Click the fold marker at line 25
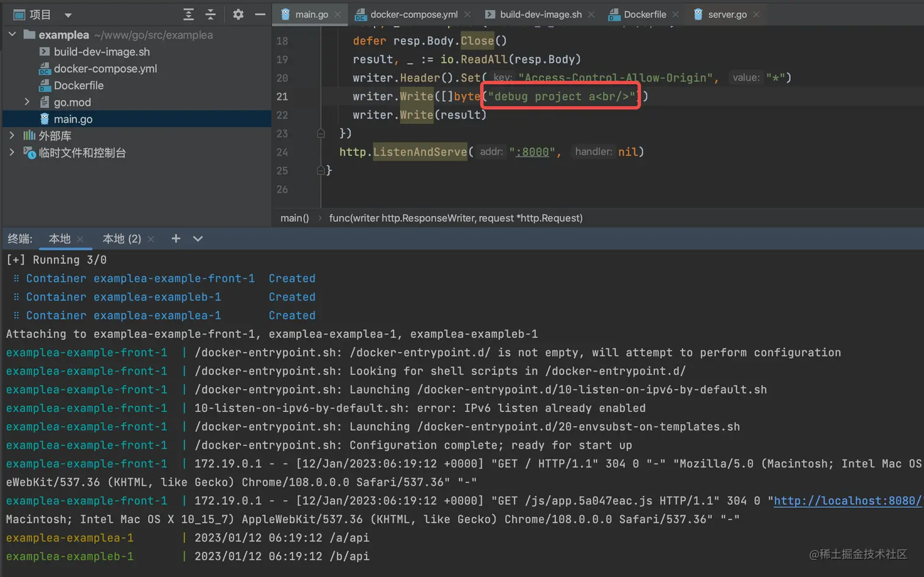This screenshot has width=924, height=577. click(x=321, y=171)
